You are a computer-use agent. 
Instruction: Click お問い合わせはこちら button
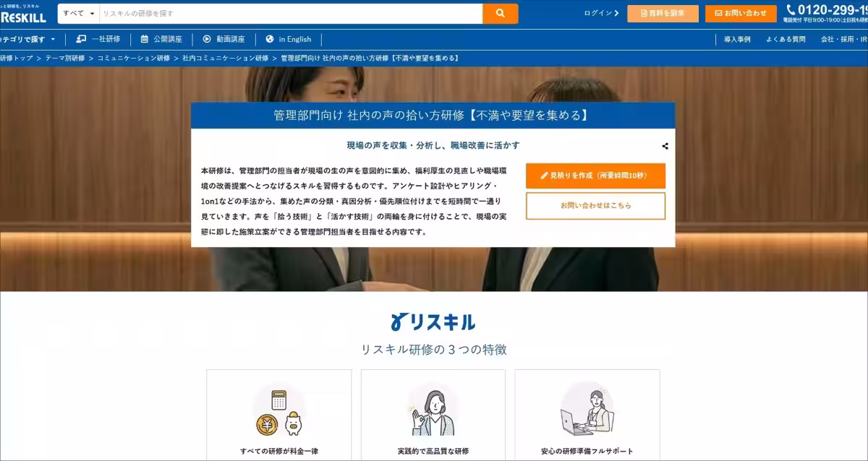point(595,206)
